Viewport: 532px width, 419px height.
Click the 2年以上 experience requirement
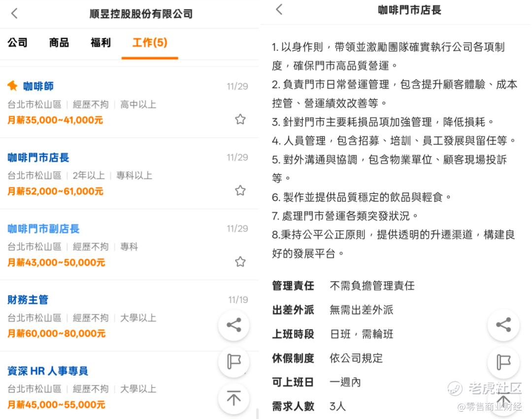(x=89, y=175)
